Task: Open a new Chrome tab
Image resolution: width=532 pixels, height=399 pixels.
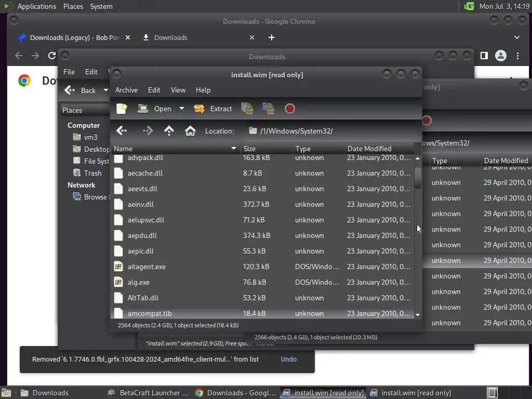Action: 272,37
